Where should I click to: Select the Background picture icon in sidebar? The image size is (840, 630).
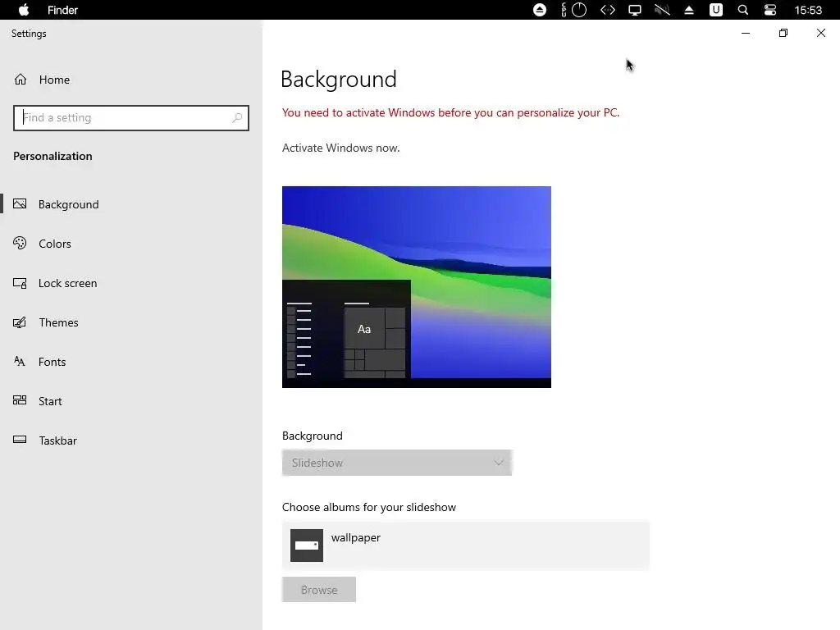coord(20,204)
